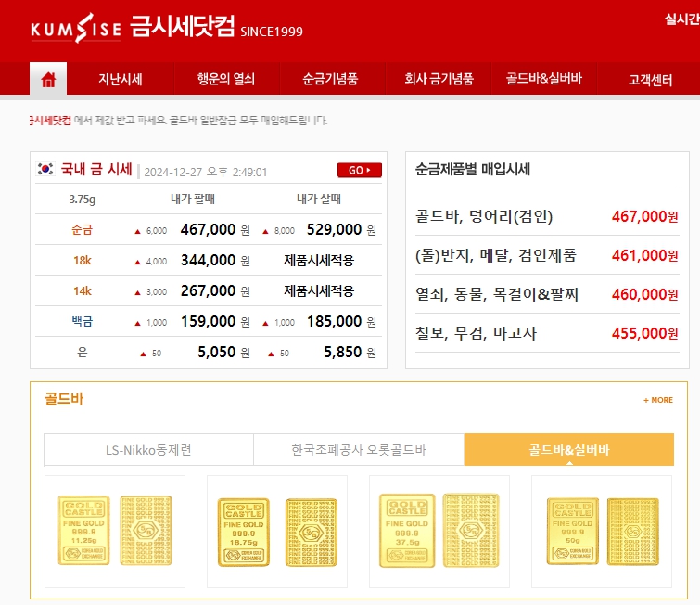Click the 열쇠, 동물, 목걸이&팔찌 row
Viewport: 700px width, 605px height.
[x=547, y=294]
